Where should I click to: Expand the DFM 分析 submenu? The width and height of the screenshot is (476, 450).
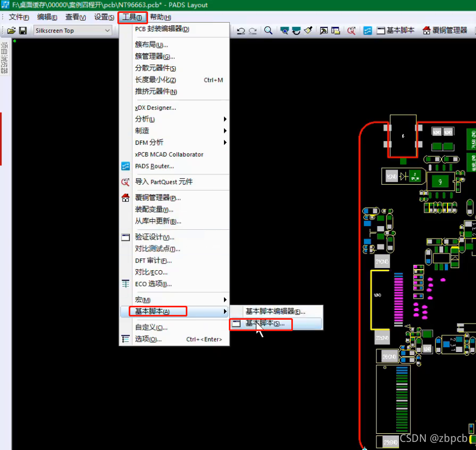point(174,142)
